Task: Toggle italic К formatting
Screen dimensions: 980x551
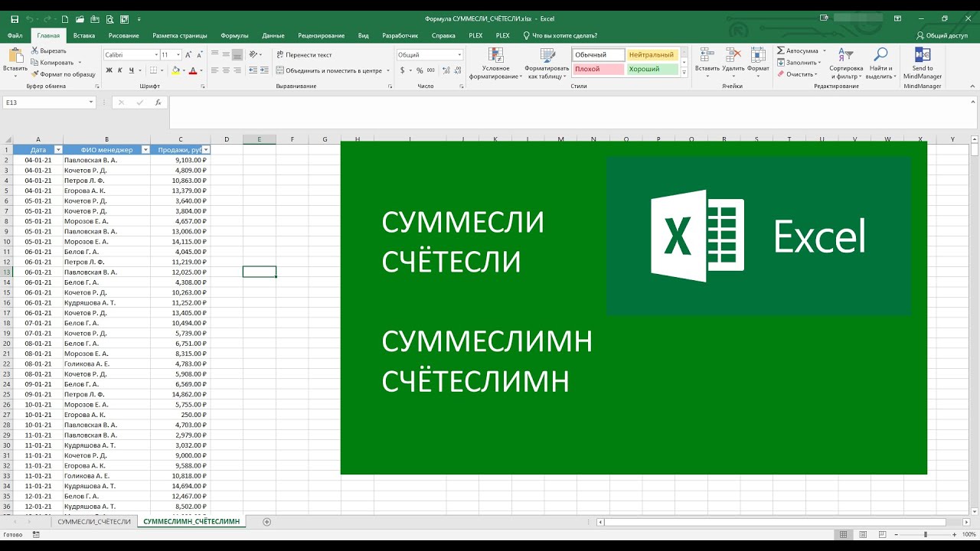Action: tap(120, 70)
